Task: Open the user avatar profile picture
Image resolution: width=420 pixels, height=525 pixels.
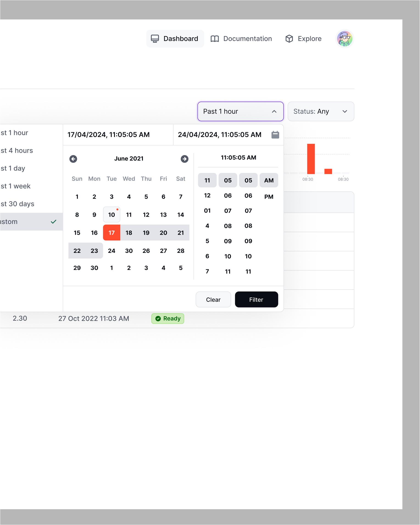Action: [x=344, y=39]
